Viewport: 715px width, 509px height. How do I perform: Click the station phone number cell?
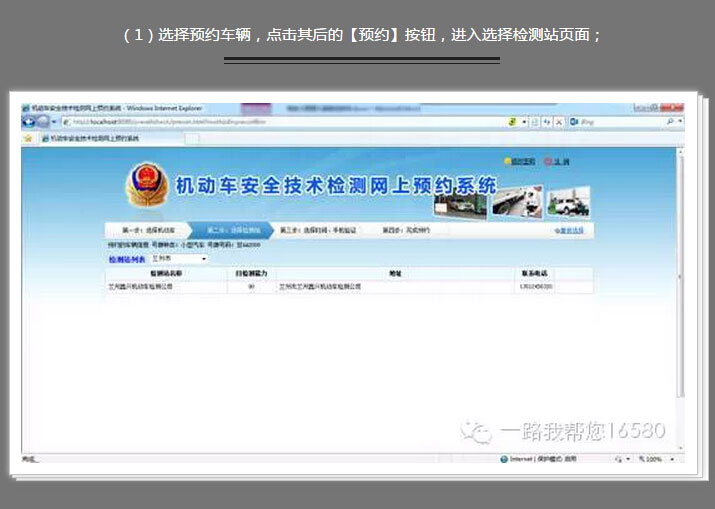(x=536, y=287)
